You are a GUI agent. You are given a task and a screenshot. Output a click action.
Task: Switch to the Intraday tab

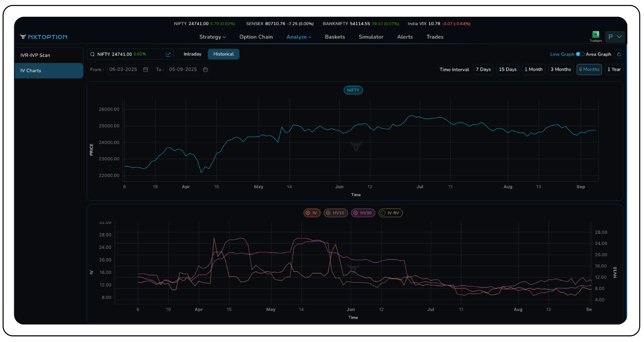pos(192,54)
